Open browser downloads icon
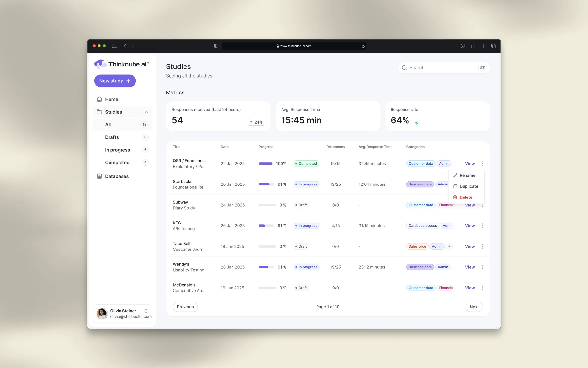This screenshot has width=588, height=368. point(463,46)
